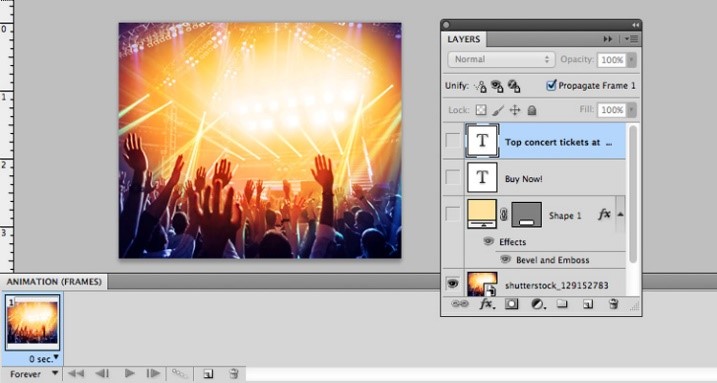Lock image pixels brush icon
This screenshot has height=383, width=717.
498,110
